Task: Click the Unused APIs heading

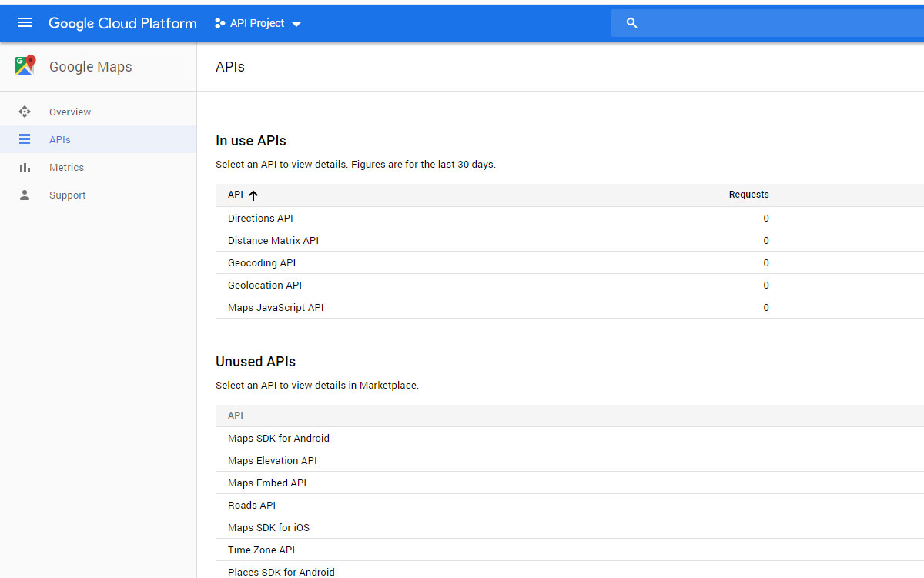Action: pos(256,362)
